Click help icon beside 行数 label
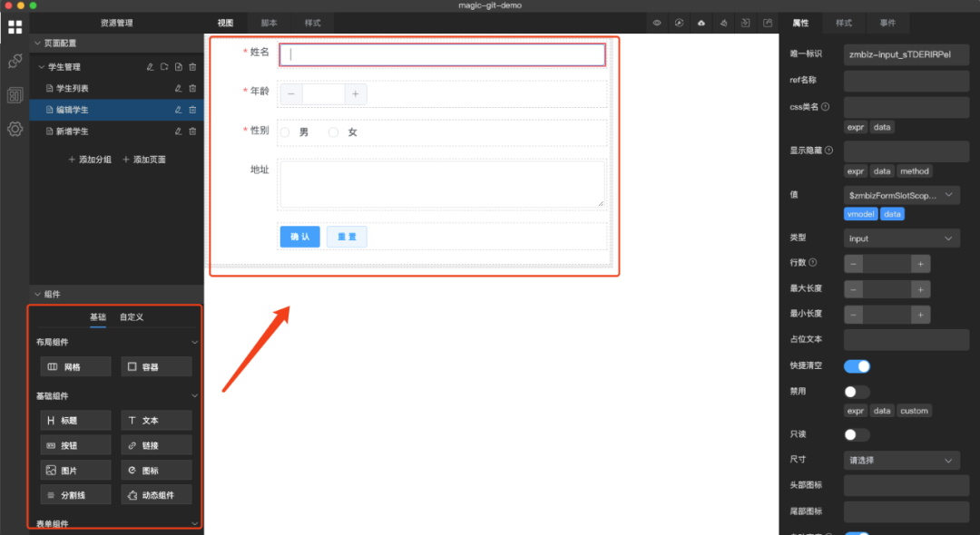 pyautogui.click(x=812, y=263)
